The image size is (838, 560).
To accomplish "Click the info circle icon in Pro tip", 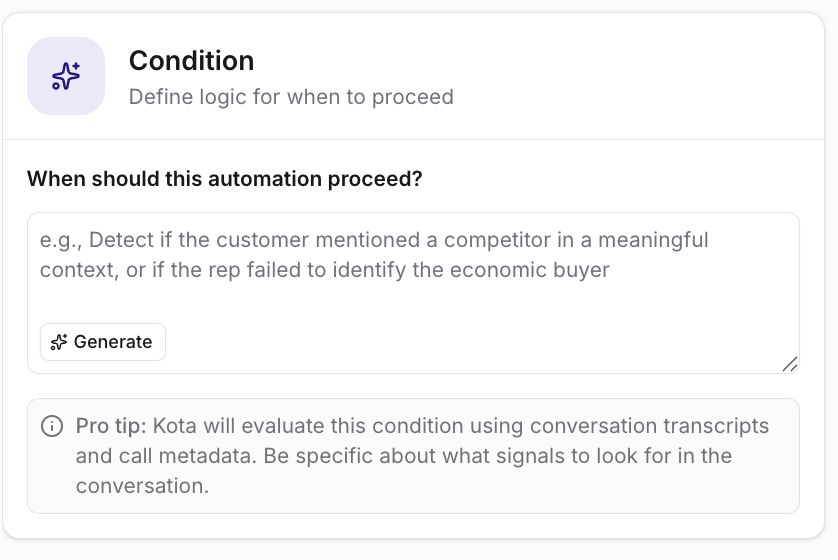I will click(x=52, y=426).
